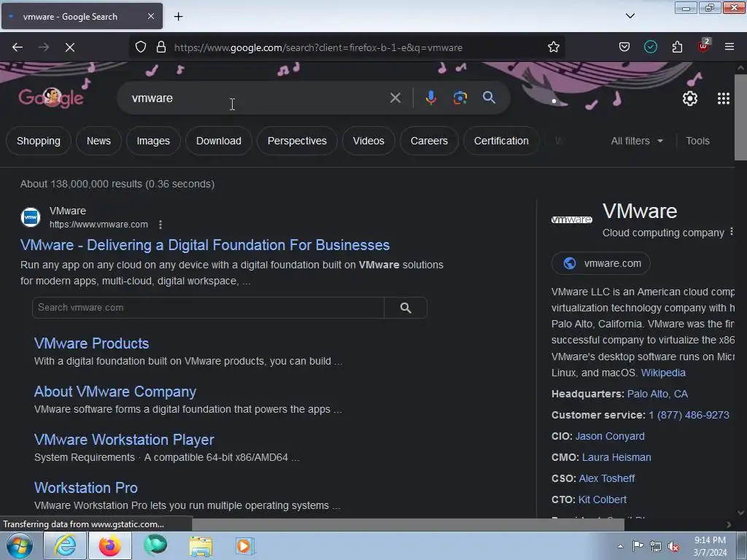Click the Google doodle logo
This screenshot has height=560, width=747.
[x=51, y=98]
